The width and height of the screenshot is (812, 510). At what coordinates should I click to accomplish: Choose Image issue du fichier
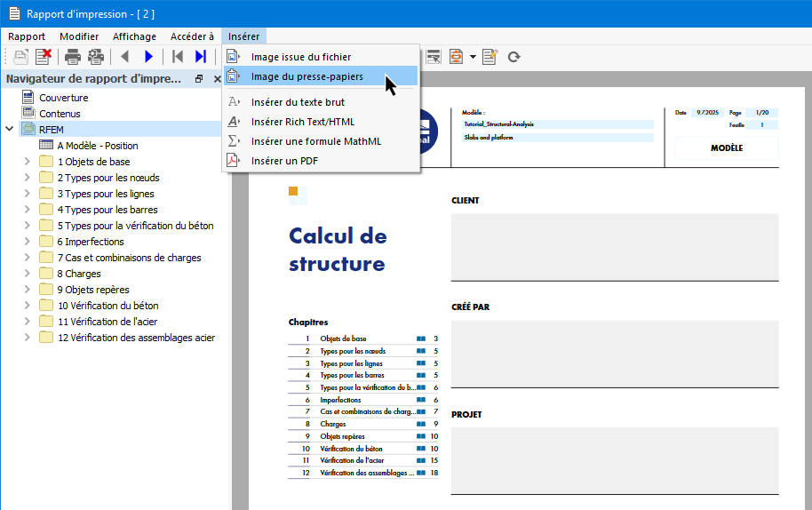tap(321, 57)
